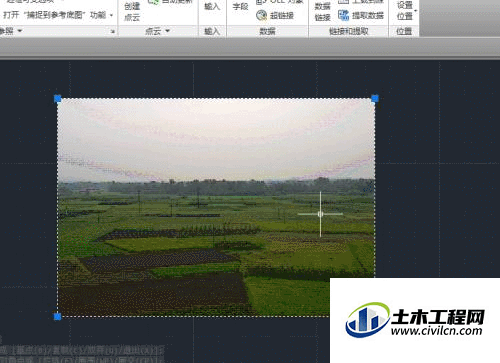Select the bottom-left blue image grip

click(58, 316)
